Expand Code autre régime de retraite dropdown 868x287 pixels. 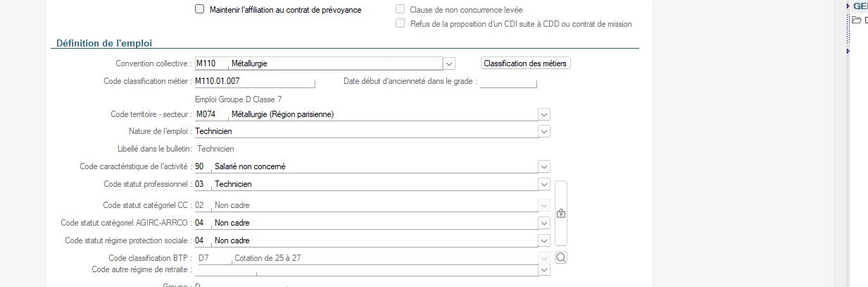543,269
